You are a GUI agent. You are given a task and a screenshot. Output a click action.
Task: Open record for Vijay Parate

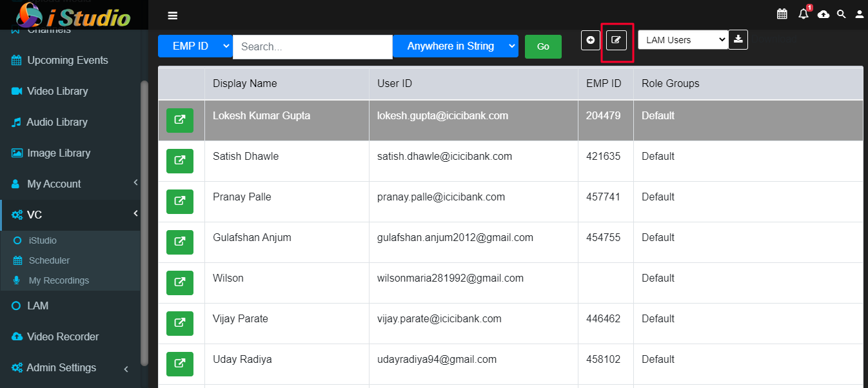click(180, 323)
